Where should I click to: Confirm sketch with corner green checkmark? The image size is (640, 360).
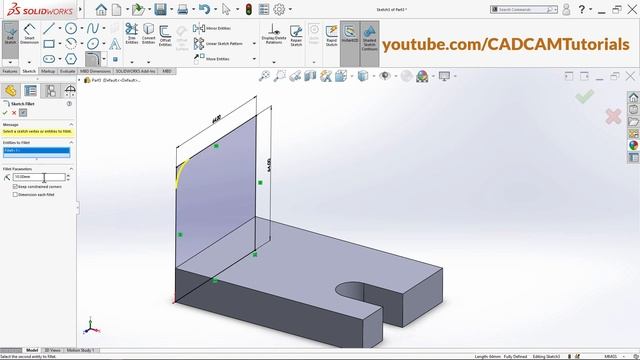pyautogui.click(x=584, y=97)
